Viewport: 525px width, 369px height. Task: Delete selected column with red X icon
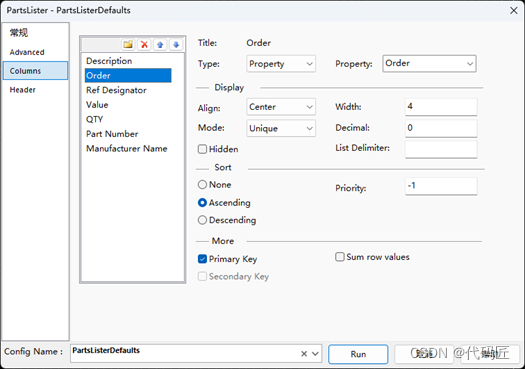144,44
